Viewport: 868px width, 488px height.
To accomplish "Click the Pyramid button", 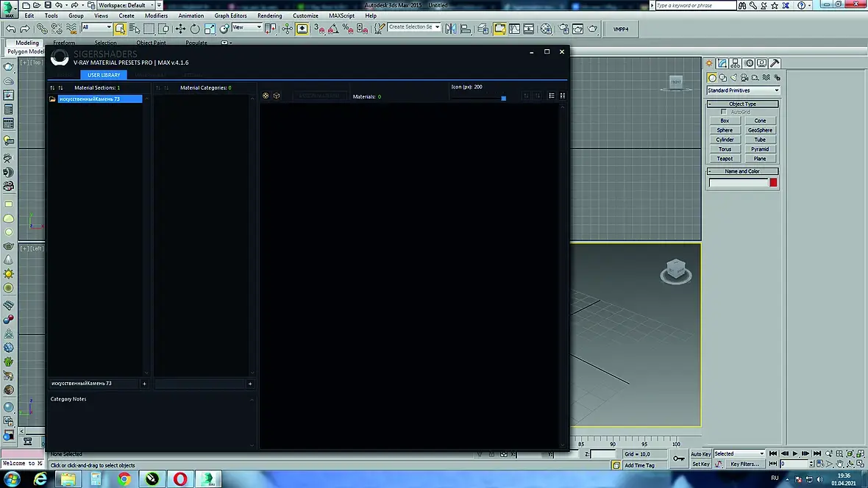I will 760,149.
